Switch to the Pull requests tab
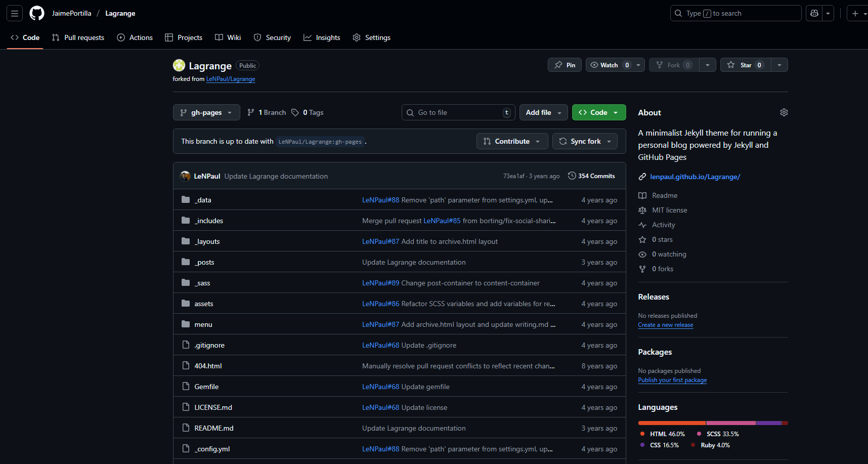868x464 pixels. [x=78, y=37]
